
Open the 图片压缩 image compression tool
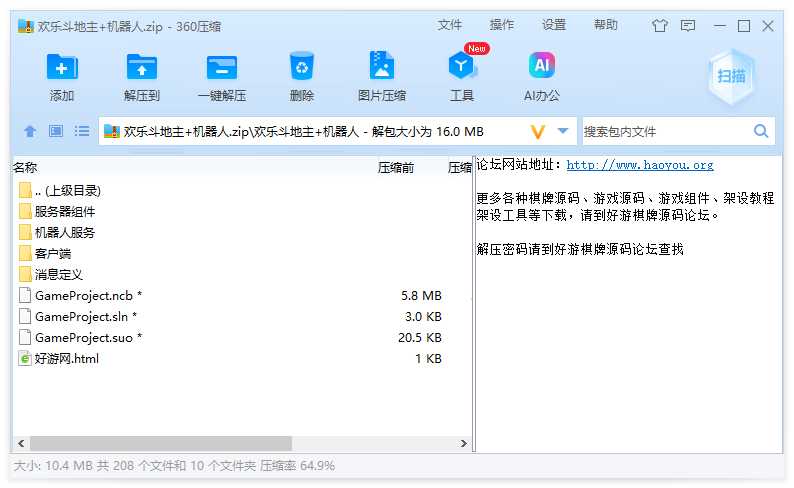tap(382, 66)
